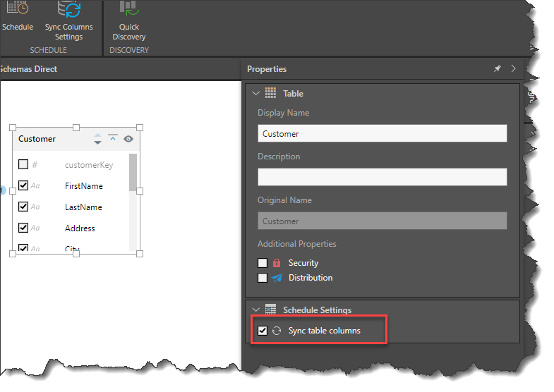Collapse the Table section chevron
Viewport: 554px width, 392px height.
[x=254, y=94]
